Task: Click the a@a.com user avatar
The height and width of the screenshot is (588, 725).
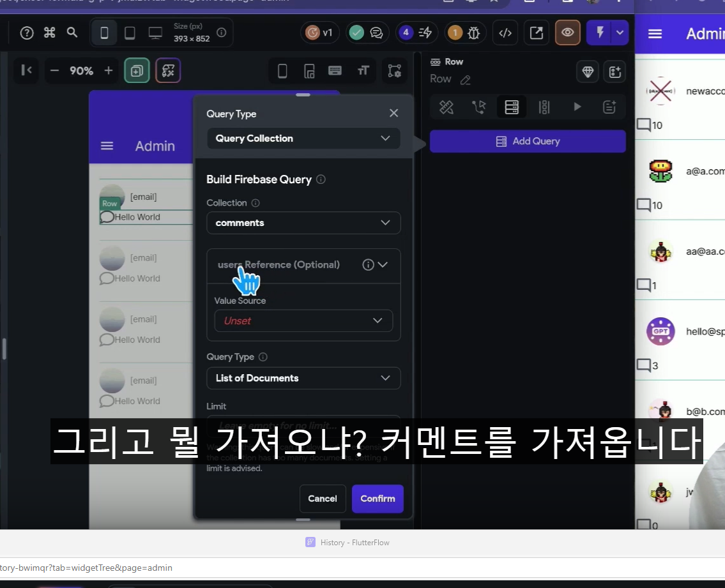Action: click(660, 171)
